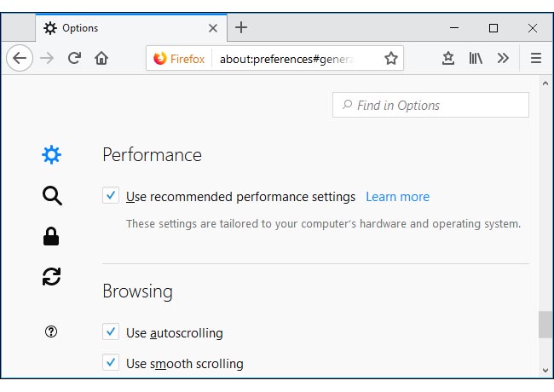Open the Search settings magnifier category
This screenshot has height=392, width=554.
[52, 196]
